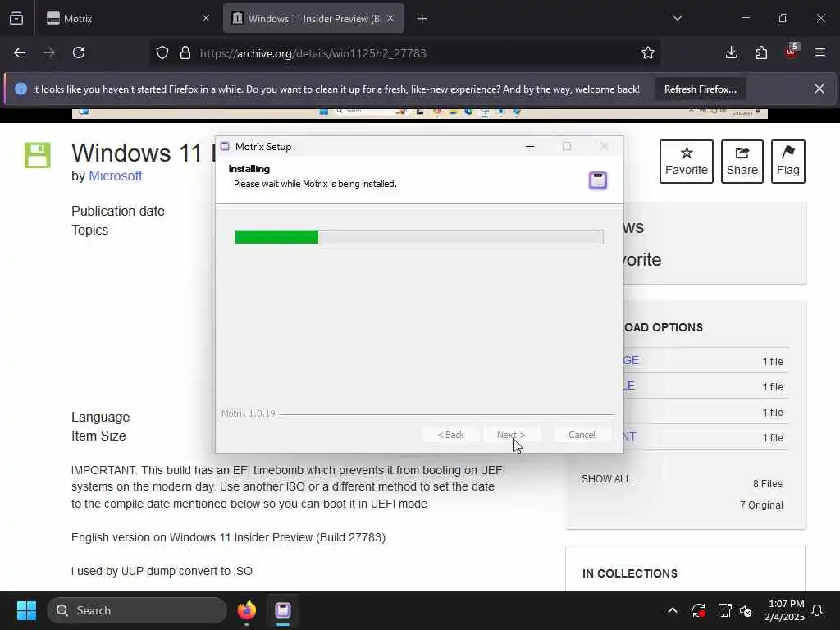Click the info icon on notification bar
The height and width of the screenshot is (630, 840).
tap(21, 89)
